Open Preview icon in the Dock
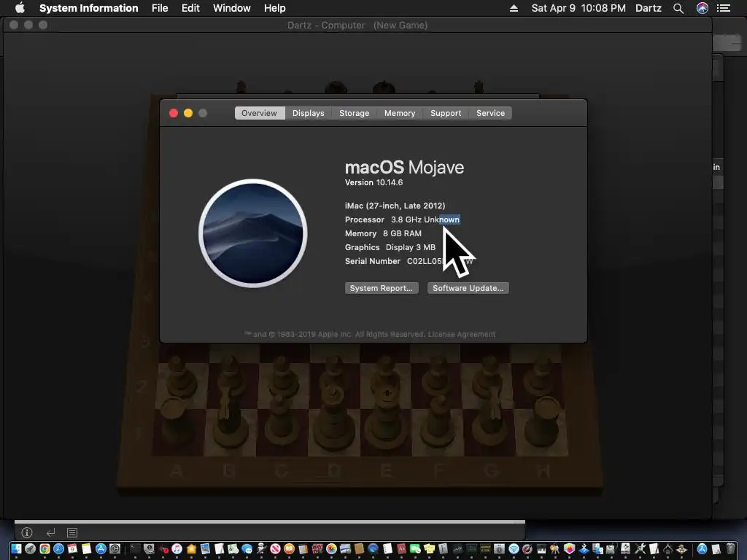The height and width of the screenshot is (560, 747). [x=205, y=548]
